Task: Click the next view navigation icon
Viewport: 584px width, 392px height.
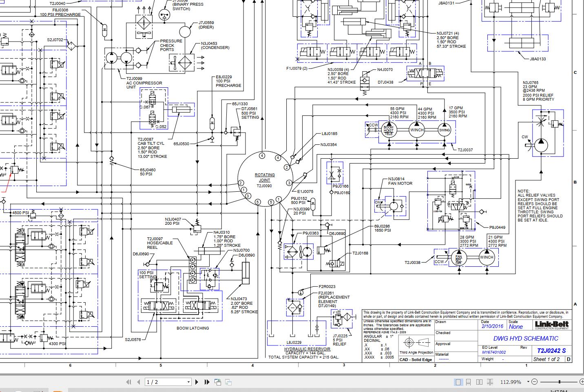Action: [x=229, y=382]
